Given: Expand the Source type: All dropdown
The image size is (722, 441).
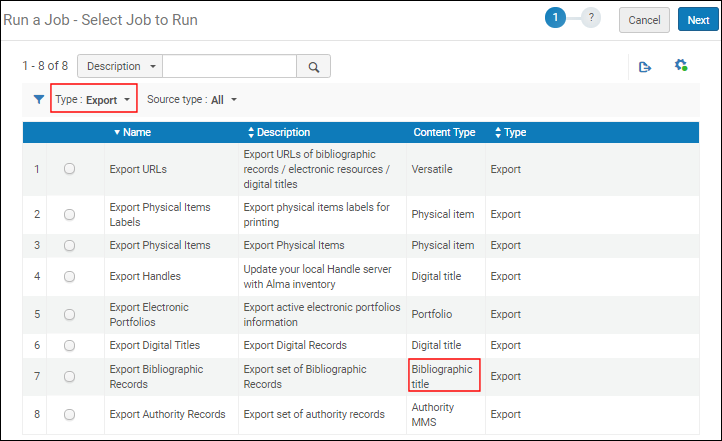Looking at the screenshot, I should click(x=192, y=100).
